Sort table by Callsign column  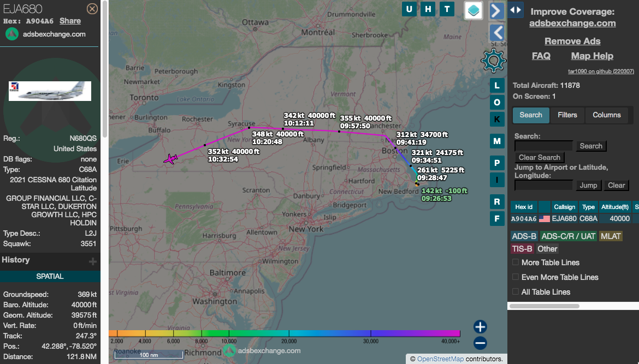coord(564,207)
